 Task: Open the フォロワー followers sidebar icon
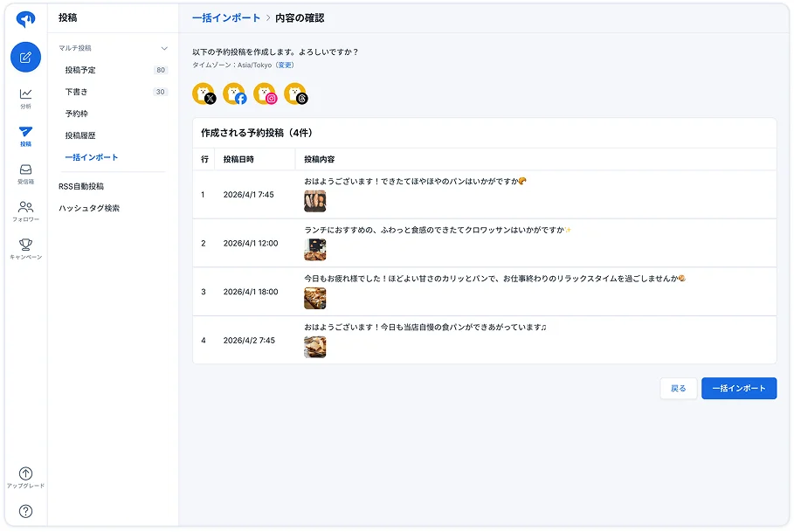pyautogui.click(x=25, y=209)
